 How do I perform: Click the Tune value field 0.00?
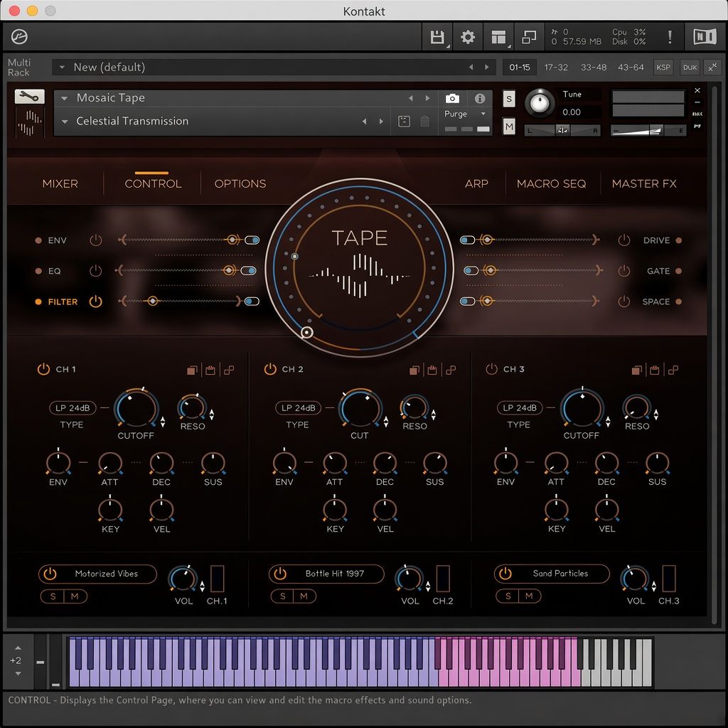tap(572, 112)
